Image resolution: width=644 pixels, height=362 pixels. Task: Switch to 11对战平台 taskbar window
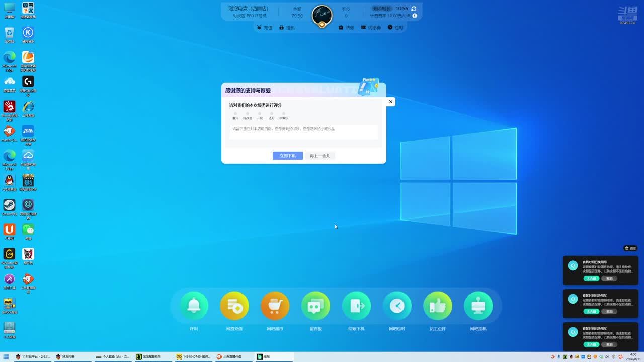click(33, 356)
